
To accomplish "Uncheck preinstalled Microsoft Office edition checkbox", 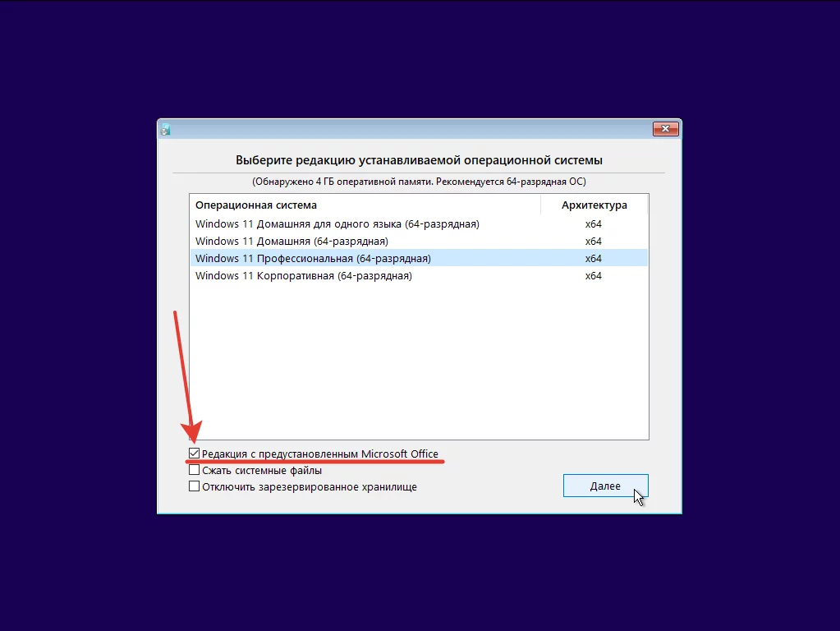I will pyautogui.click(x=194, y=454).
